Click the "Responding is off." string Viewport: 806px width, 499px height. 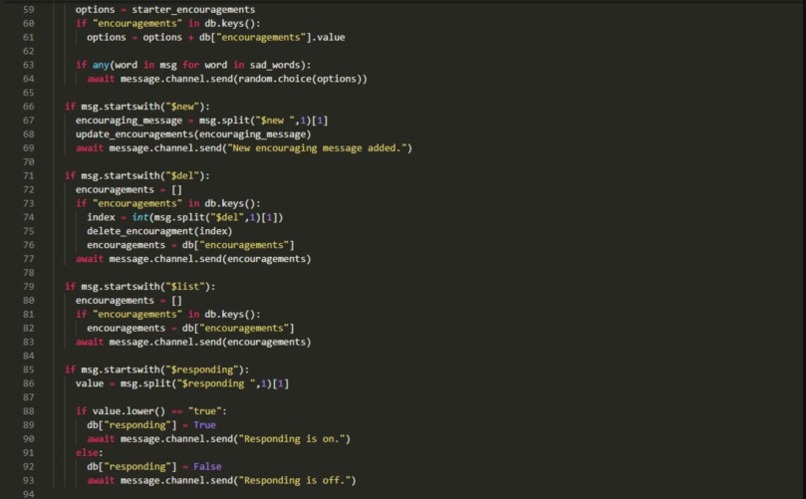point(295,480)
